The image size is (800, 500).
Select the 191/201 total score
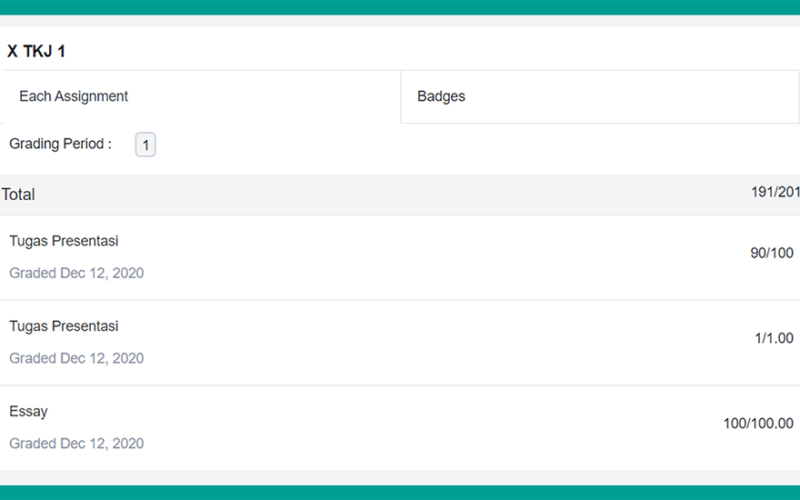775,192
